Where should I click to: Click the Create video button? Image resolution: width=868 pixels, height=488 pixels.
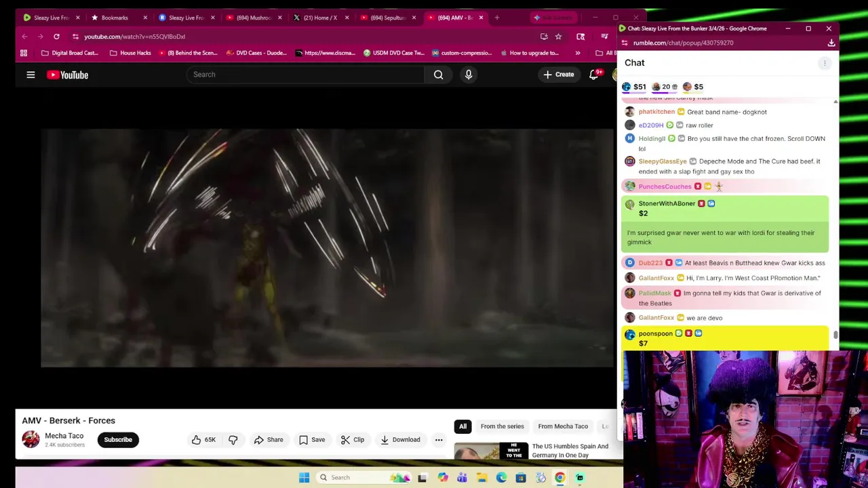pos(558,75)
